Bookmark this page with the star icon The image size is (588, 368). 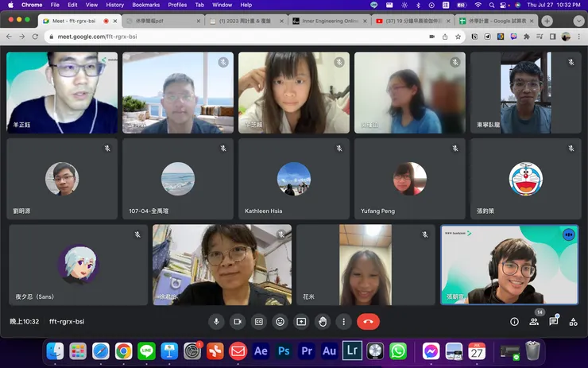coord(458,37)
